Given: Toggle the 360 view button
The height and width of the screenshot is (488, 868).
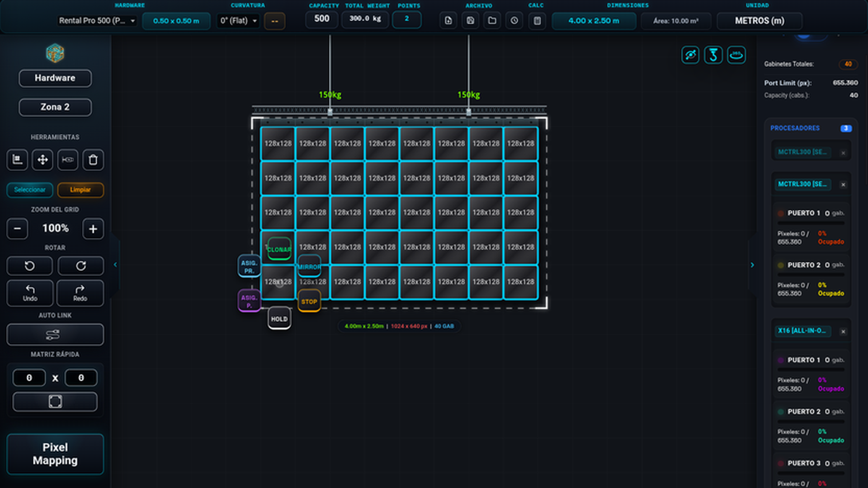Looking at the screenshot, I should tap(736, 55).
